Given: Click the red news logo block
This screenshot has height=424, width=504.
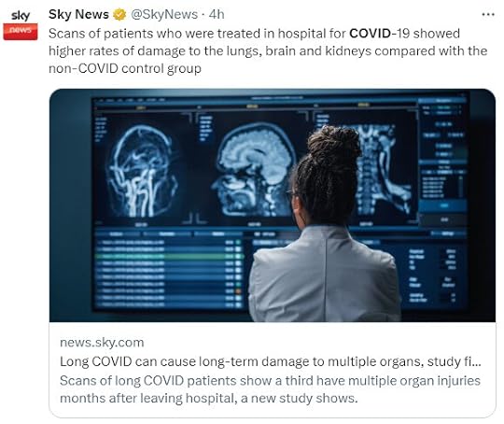Looking at the screenshot, I should tap(21, 32).
